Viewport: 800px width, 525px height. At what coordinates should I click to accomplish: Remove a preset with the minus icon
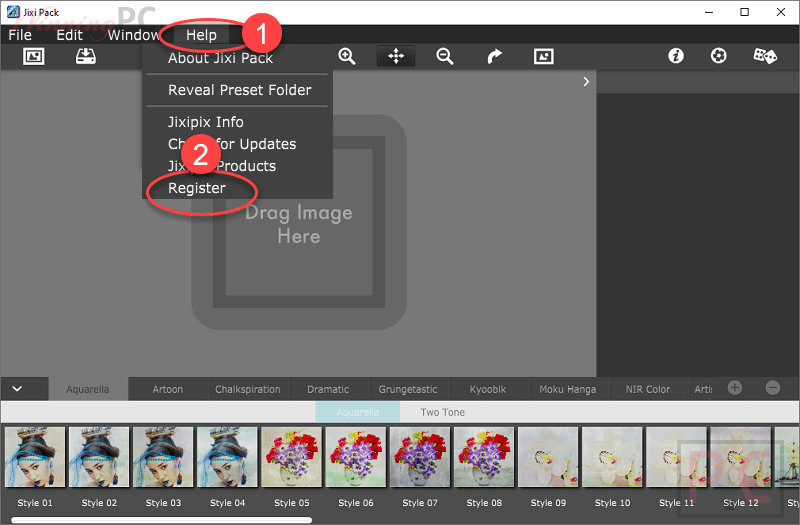pos(773,388)
